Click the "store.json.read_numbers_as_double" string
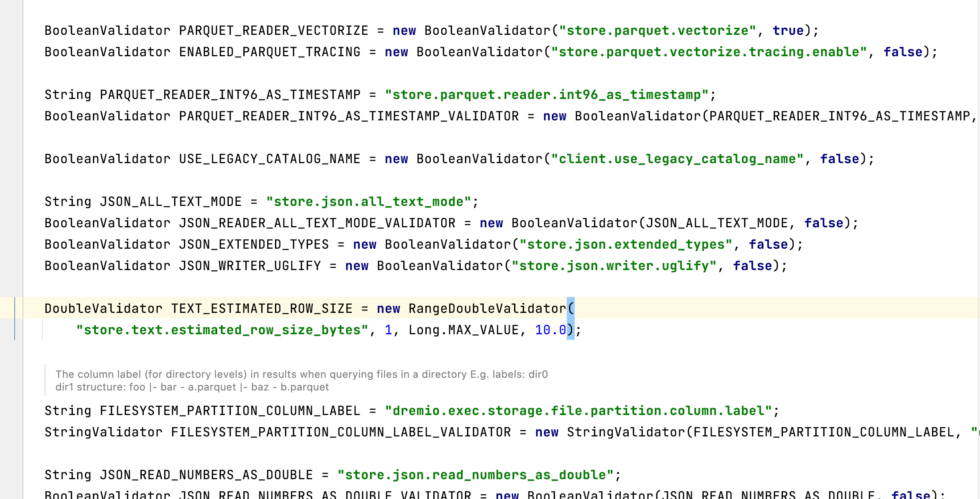 click(475, 475)
